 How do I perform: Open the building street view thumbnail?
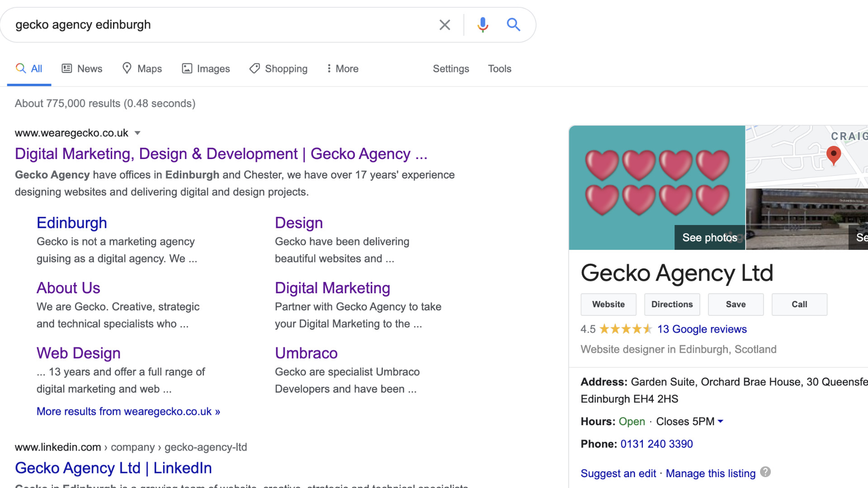(x=807, y=219)
